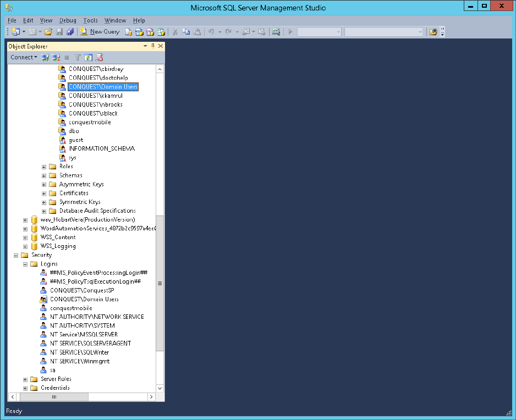The height and width of the screenshot is (420, 516).
Task: Click the New Query button
Action: (x=100, y=31)
